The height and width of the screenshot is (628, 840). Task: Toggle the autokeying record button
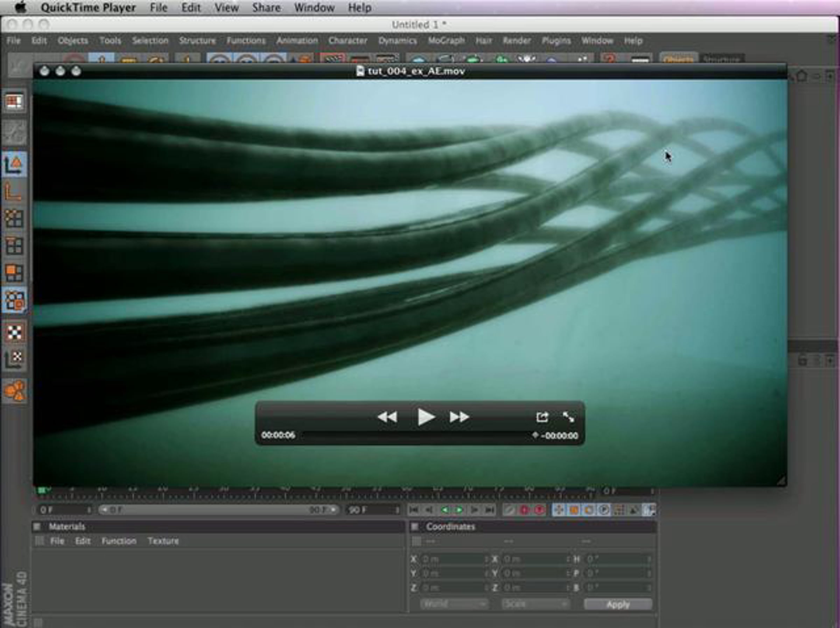(539, 510)
